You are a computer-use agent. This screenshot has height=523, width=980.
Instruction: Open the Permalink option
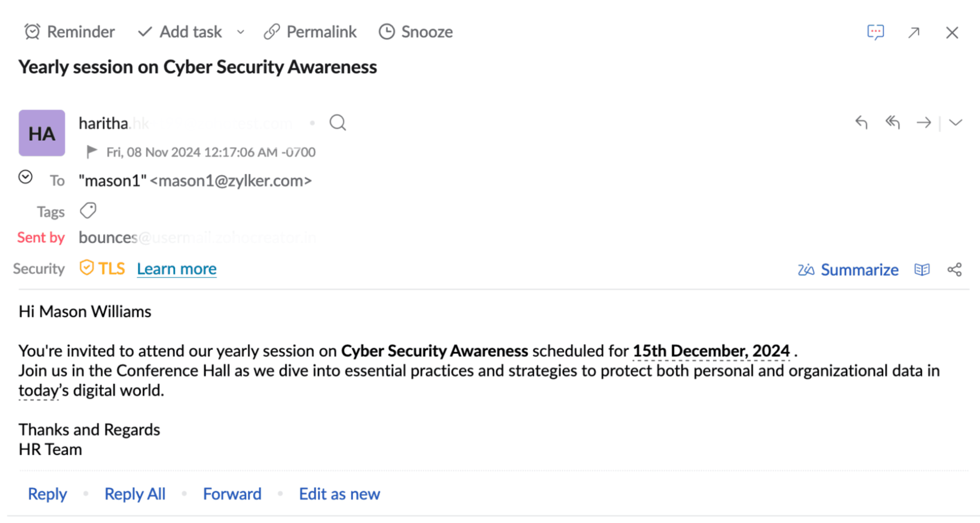pyautogui.click(x=311, y=32)
